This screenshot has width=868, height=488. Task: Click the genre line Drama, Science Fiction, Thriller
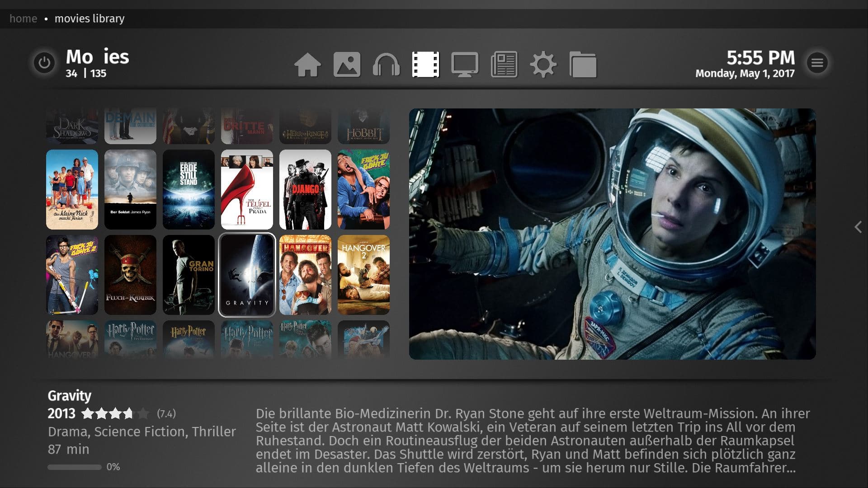tap(142, 432)
